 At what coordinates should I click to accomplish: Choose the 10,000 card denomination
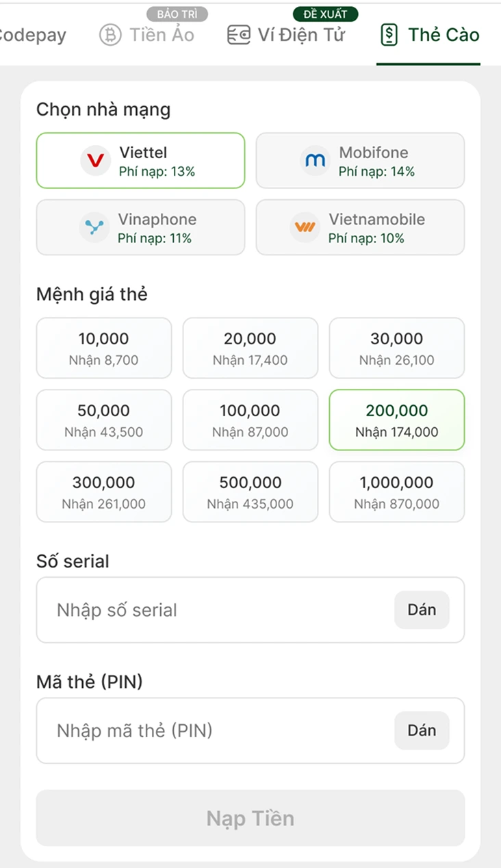[x=103, y=348]
